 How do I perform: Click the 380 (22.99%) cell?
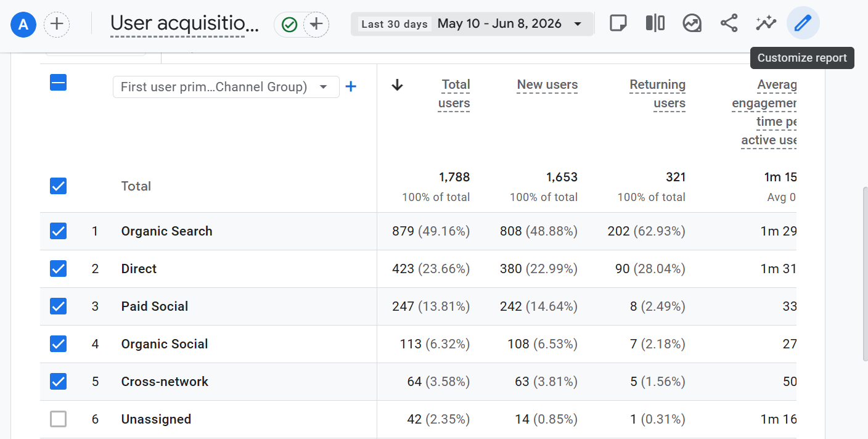pyautogui.click(x=539, y=269)
